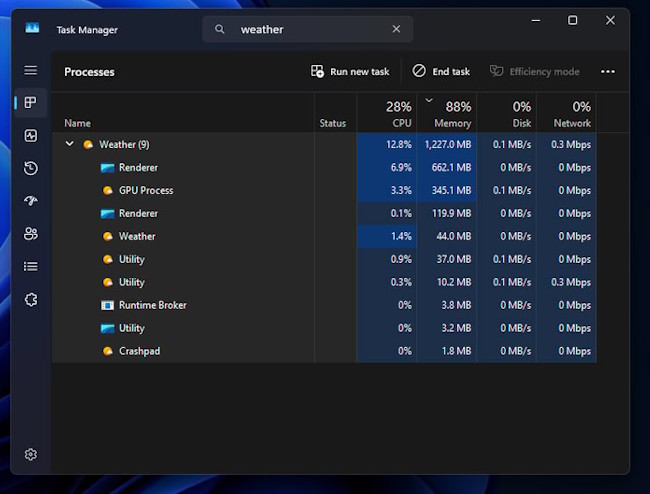
Task: Maximize the Task Manager window
Action: [572, 20]
